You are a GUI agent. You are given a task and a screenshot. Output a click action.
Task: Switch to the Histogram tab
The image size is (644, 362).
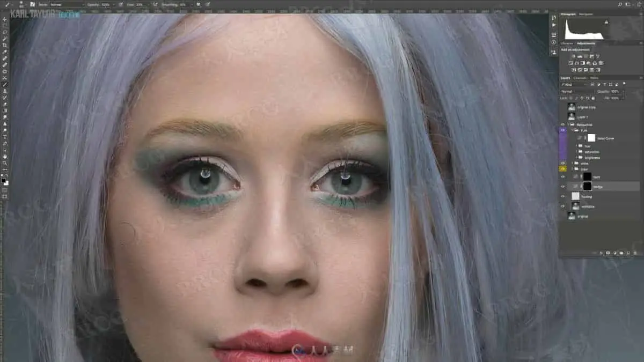(x=568, y=14)
